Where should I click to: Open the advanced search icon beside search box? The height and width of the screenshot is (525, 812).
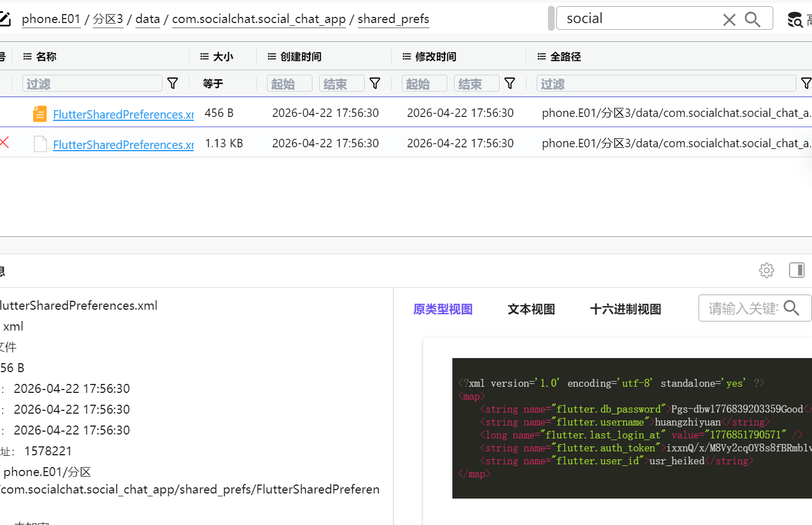pos(795,20)
